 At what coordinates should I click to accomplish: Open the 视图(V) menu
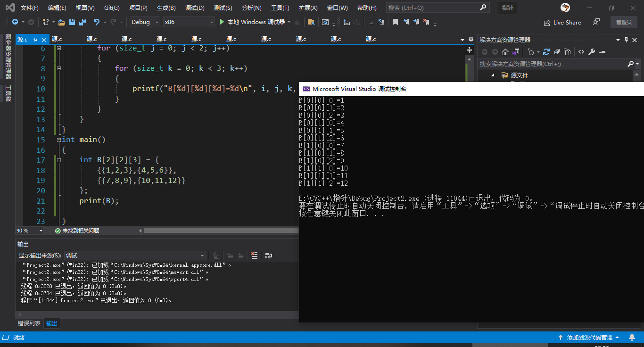click(x=85, y=8)
